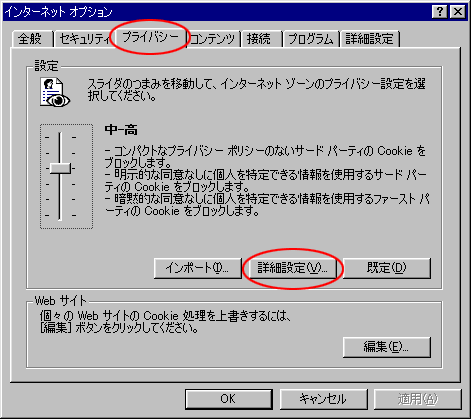471x419 pixels.
Task: Close the インターネット オプション dialog
Action: point(458,12)
